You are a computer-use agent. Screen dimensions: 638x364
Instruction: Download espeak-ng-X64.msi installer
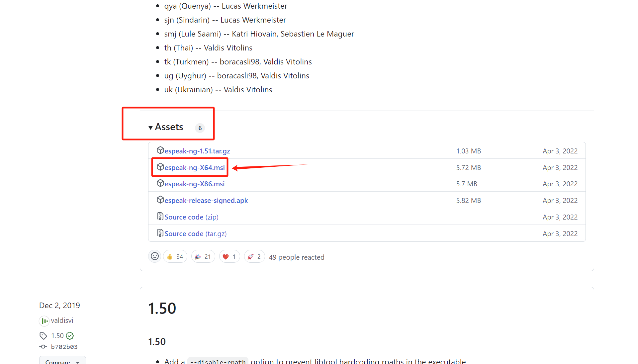coord(195,168)
